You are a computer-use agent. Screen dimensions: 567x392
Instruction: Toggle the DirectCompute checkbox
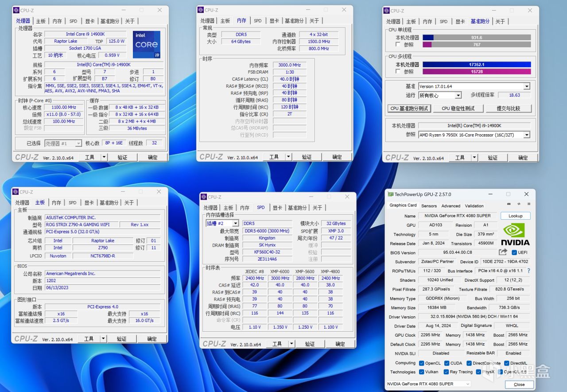469,363
